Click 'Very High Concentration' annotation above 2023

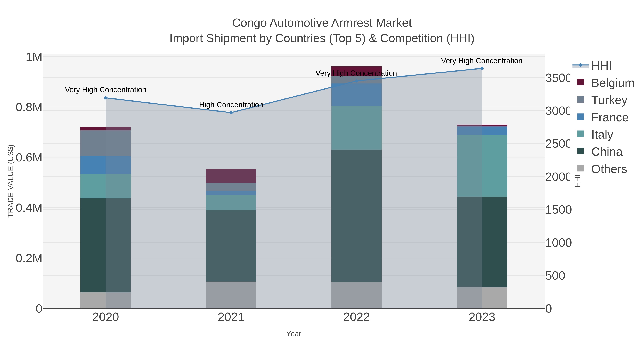click(x=482, y=61)
